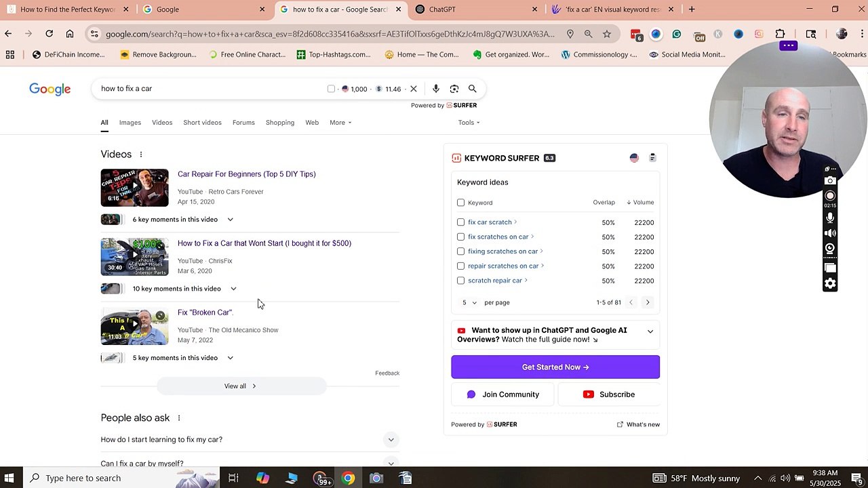Tick the 'fixing scratches on car' checkbox
The height and width of the screenshot is (488, 868).
click(x=461, y=251)
